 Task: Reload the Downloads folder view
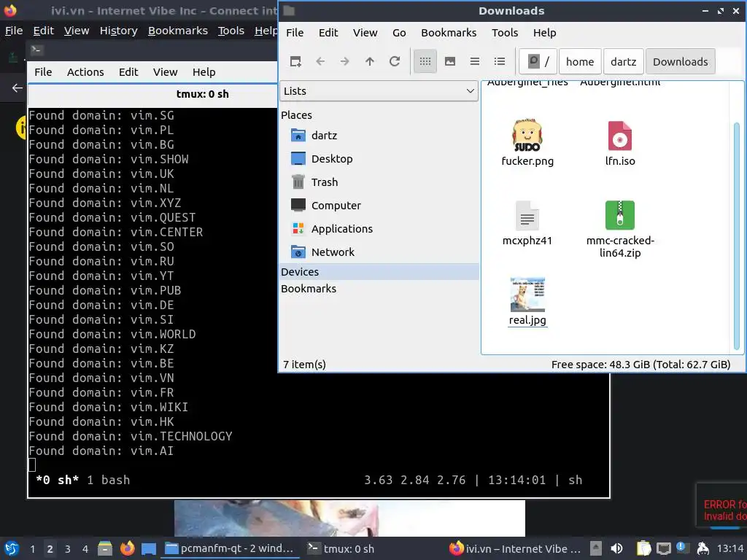(x=395, y=61)
